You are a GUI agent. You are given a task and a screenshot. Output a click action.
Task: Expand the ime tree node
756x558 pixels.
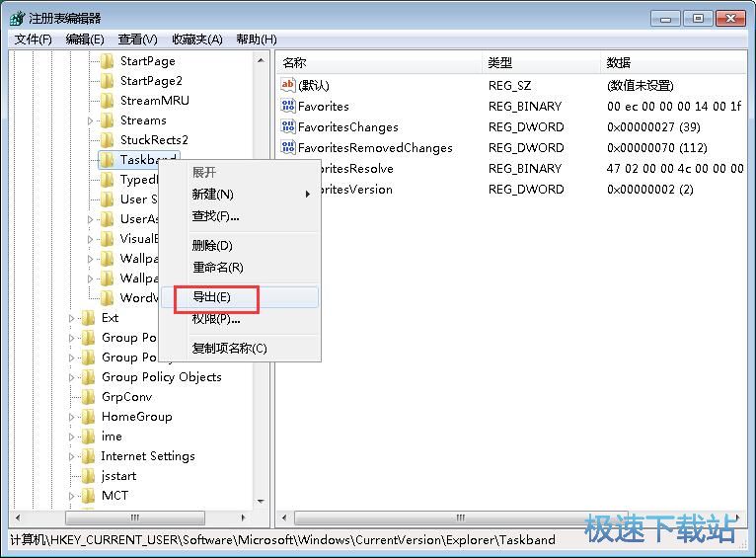(x=71, y=437)
